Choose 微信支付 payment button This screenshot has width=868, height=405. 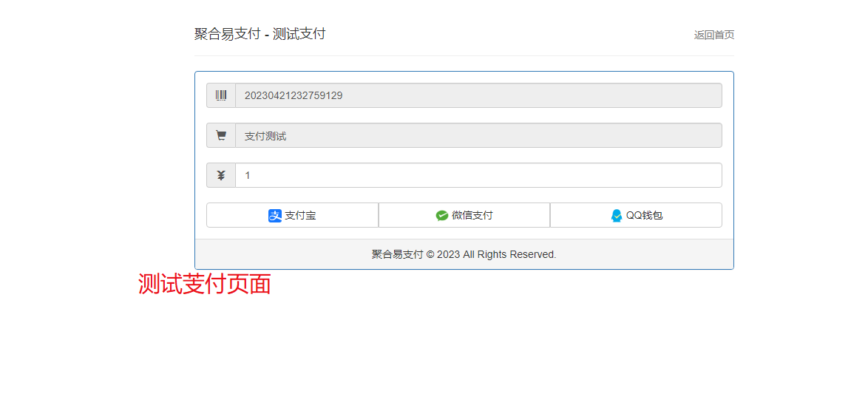pyautogui.click(x=464, y=215)
